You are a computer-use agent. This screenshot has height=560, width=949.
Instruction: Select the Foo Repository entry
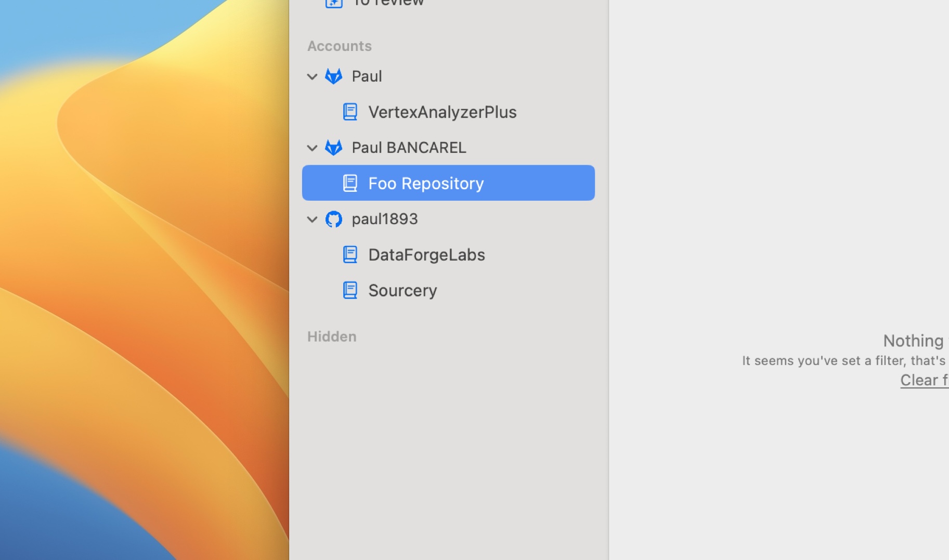pyautogui.click(x=426, y=183)
